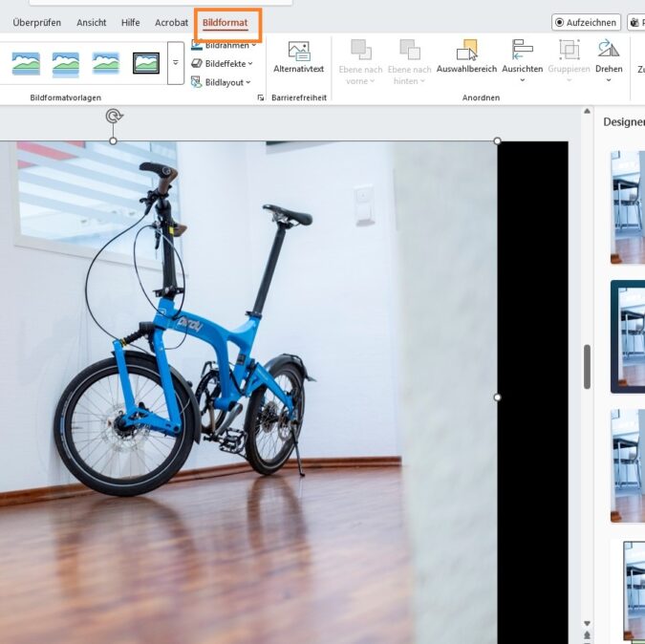Apply the first picture style preset
Screen dimensions: 645x644
pos(26,63)
